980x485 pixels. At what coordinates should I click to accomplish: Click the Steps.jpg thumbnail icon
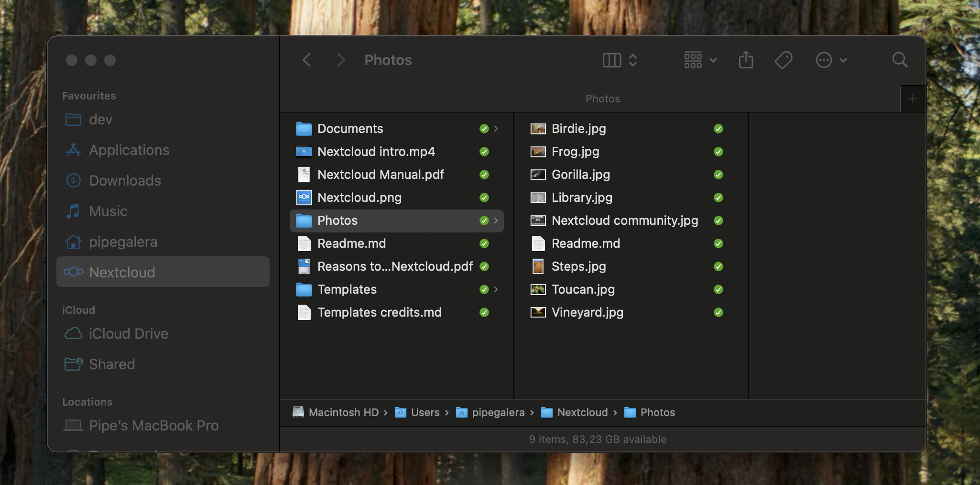[x=538, y=266]
